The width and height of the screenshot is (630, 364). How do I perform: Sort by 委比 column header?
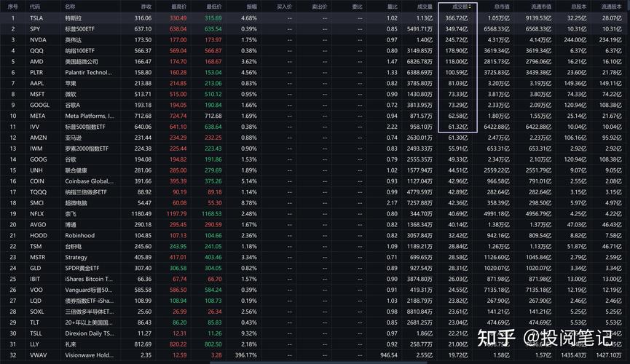tap(357, 7)
